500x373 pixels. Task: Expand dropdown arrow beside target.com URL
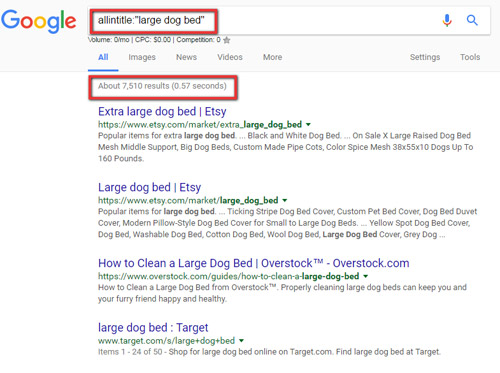click(241, 341)
